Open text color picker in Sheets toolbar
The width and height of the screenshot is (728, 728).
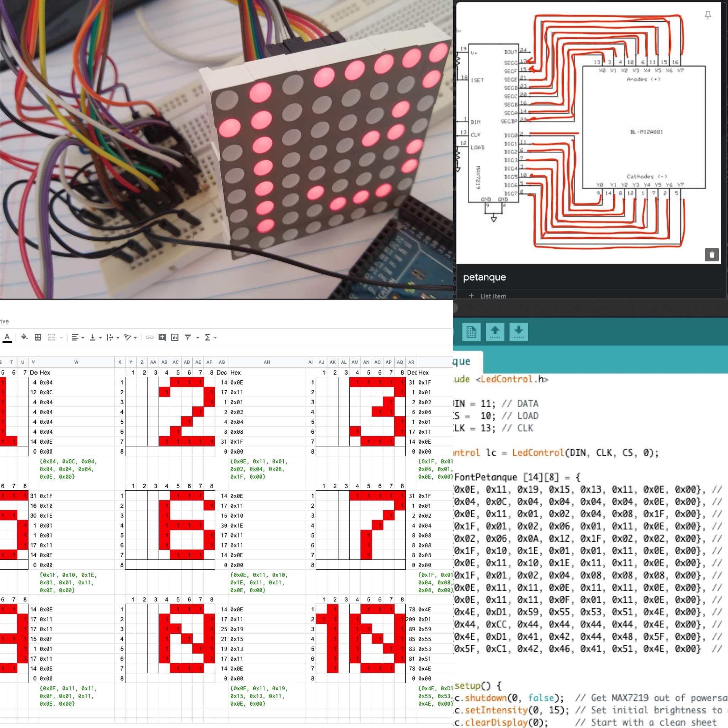(7, 337)
